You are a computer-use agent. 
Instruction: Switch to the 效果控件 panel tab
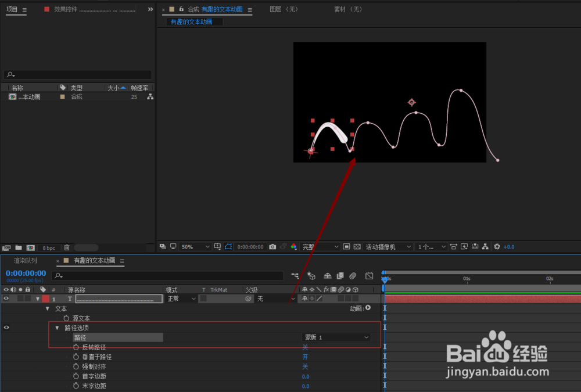66,9
